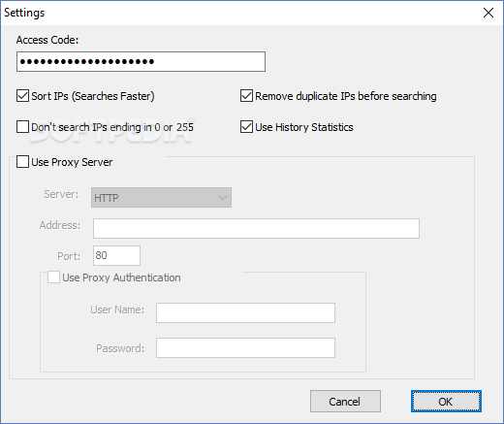Click the Access Code label
504x424 pixels.
point(47,40)
